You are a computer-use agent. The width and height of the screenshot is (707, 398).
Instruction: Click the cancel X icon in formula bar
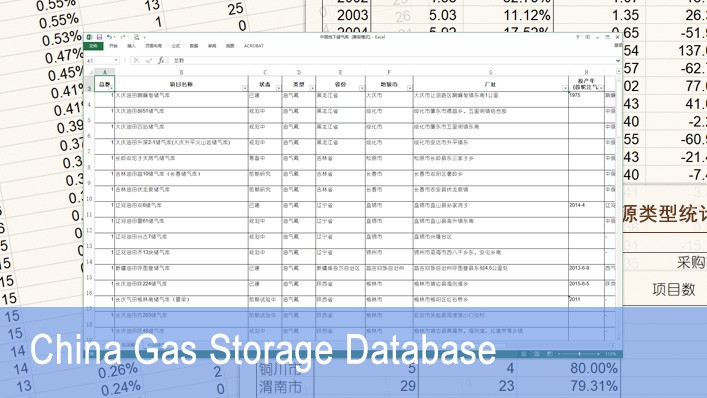(136, 60)
